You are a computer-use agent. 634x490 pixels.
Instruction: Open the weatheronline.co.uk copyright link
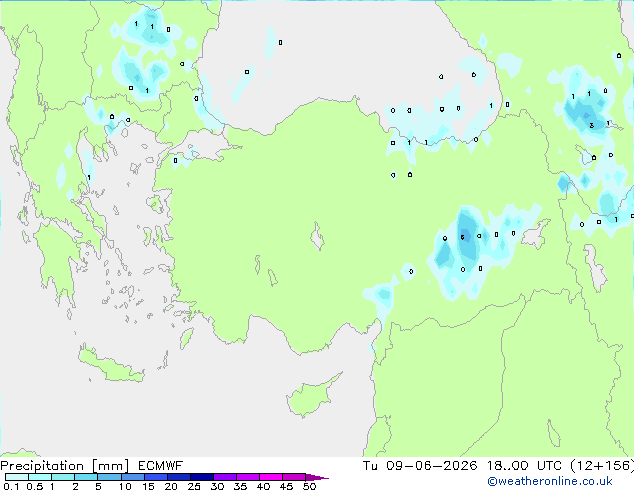point(550,481)
